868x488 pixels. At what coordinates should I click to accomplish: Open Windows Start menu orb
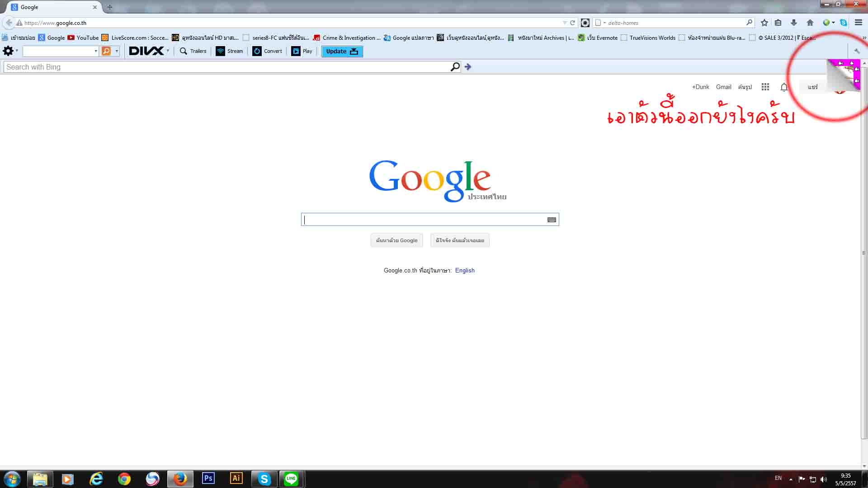[12, 479]
